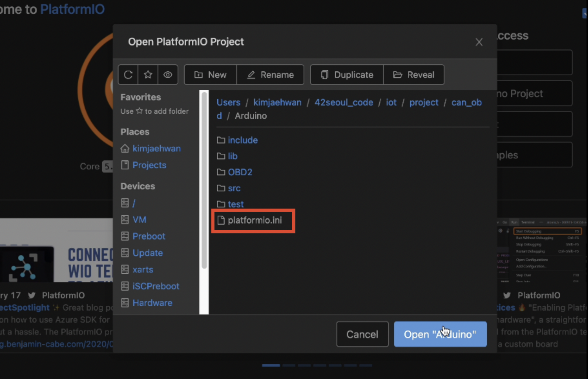Navigate to kimjaehwan in breadcrumb path
This screenshot has height=379, width=588.
[x=277, y=102]
